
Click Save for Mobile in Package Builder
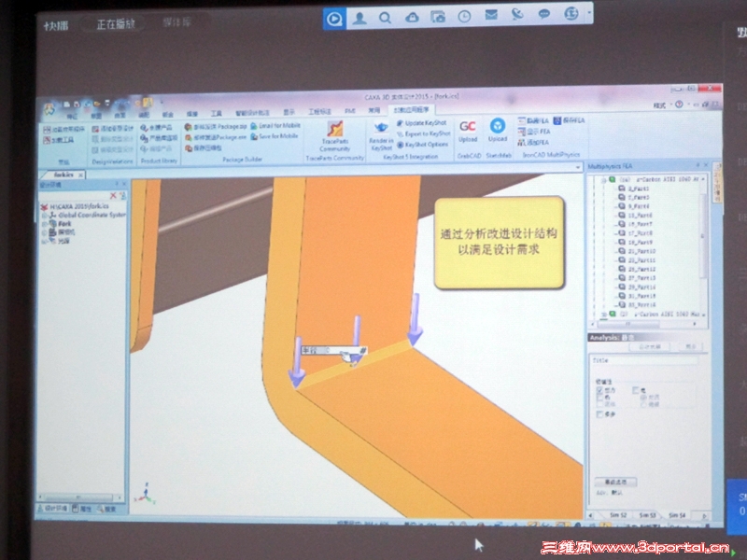click(275, 136)
